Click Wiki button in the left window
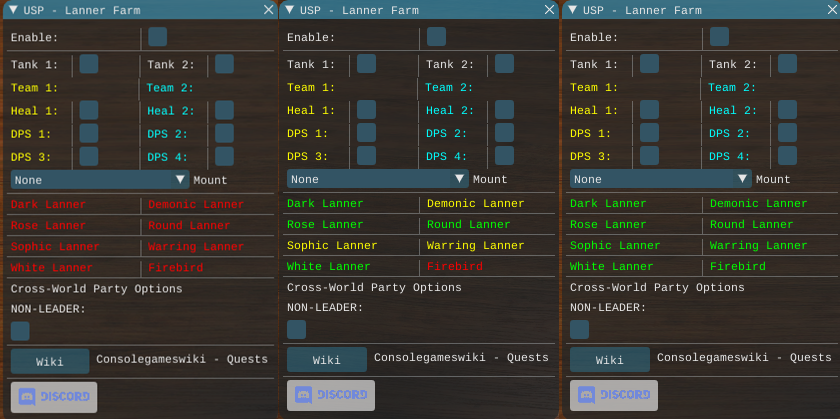Image resolution: width=840 pixels, height=419 pixels. coord(49,361)
